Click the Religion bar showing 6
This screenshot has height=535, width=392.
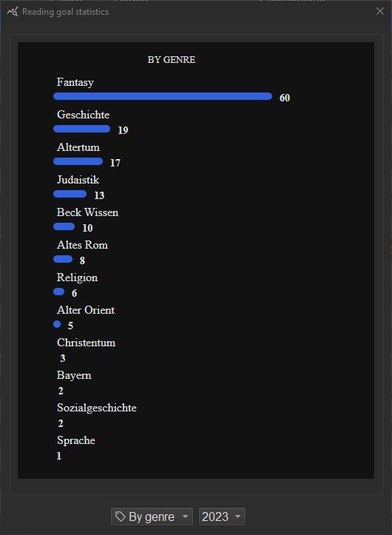(x=58, y=292)
